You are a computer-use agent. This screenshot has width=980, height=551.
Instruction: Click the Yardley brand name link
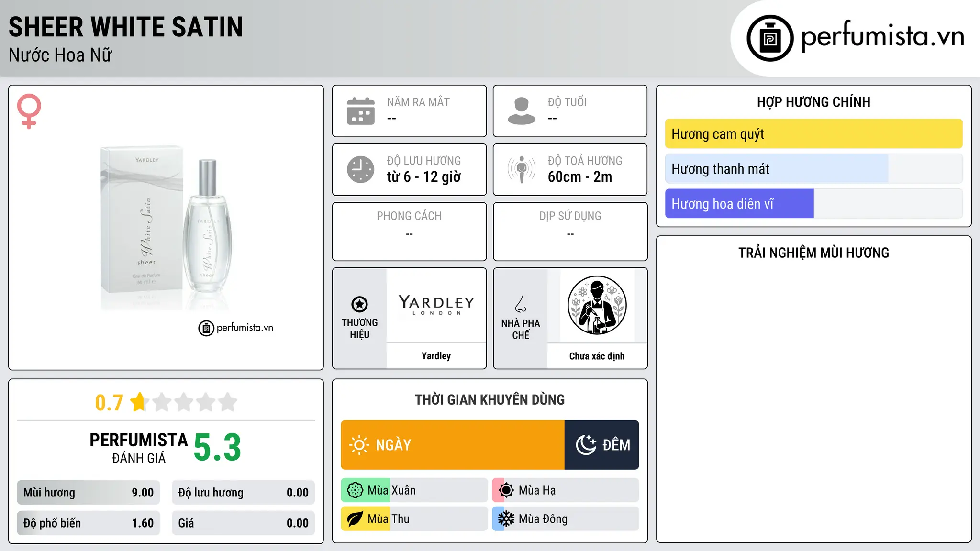tap(436, 356)
